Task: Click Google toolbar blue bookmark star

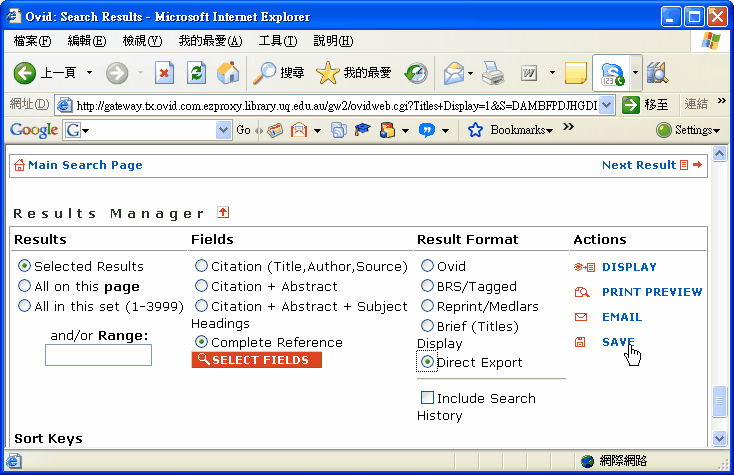Action: point(475,130)
